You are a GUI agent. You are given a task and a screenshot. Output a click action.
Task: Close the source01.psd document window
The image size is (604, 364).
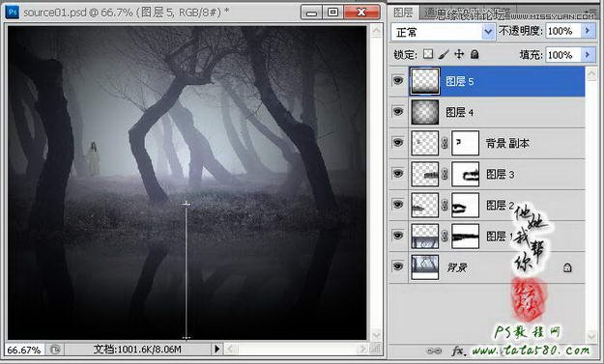point(361,13)
